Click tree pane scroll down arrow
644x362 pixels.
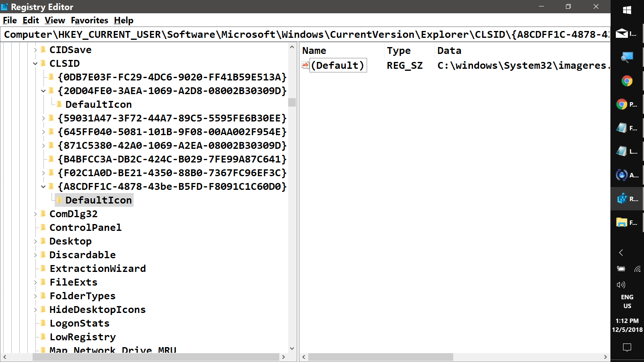coord(292,349)
